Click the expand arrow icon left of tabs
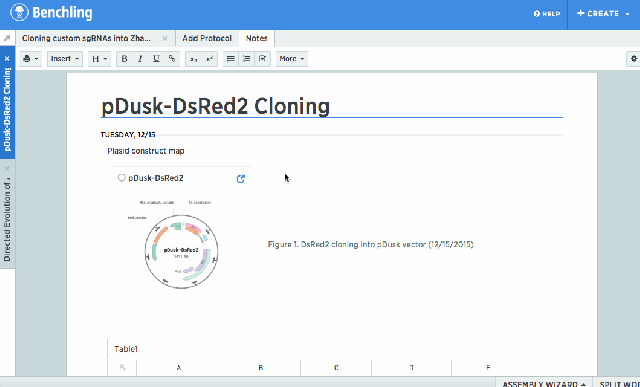 pyautogui.click(x=7, y=38)
